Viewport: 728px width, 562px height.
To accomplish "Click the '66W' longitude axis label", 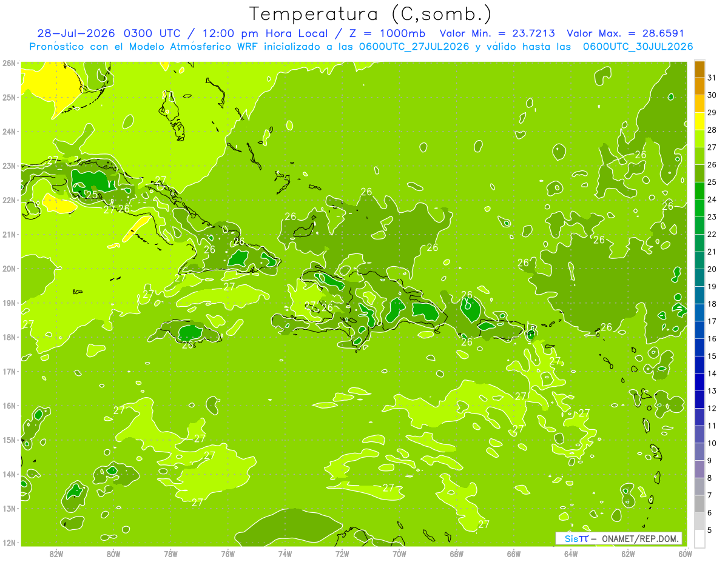I will [x=513, y=554].
